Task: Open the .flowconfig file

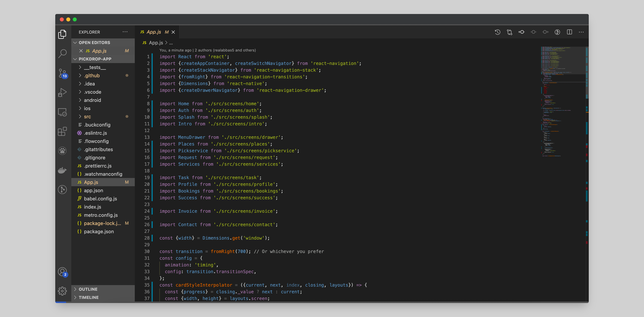Action: coord(103,141)
